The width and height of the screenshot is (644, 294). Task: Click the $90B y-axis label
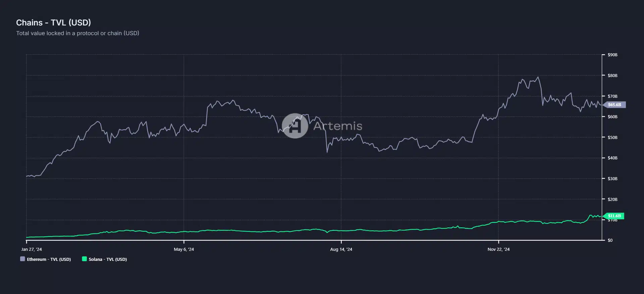pyautogui.click(x=612, y=55)
